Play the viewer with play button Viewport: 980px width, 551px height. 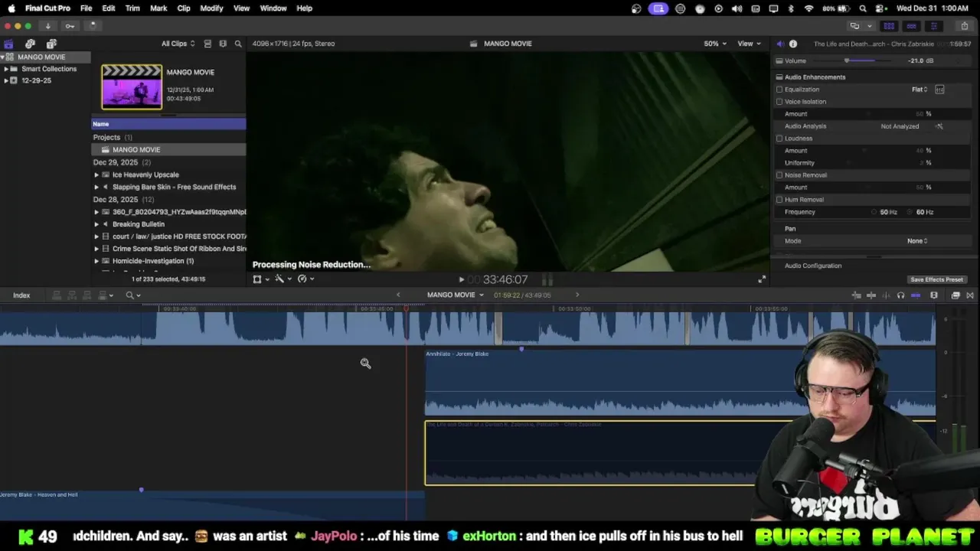click(x=461, y=280)
